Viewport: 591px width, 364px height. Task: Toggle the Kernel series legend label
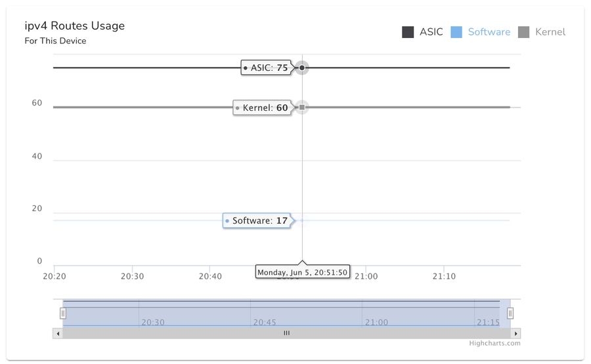pyautogui.click(x=550, y=32)
